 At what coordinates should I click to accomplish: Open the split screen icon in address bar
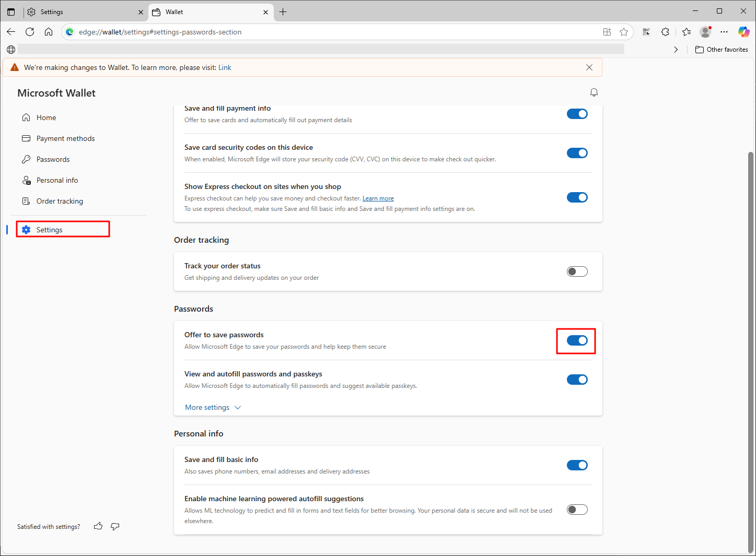point(607,32)
